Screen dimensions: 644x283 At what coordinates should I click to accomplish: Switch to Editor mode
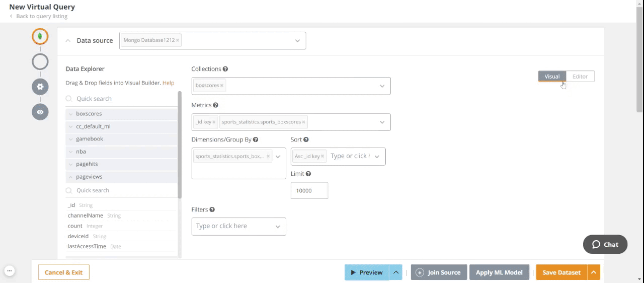[580, 77]
